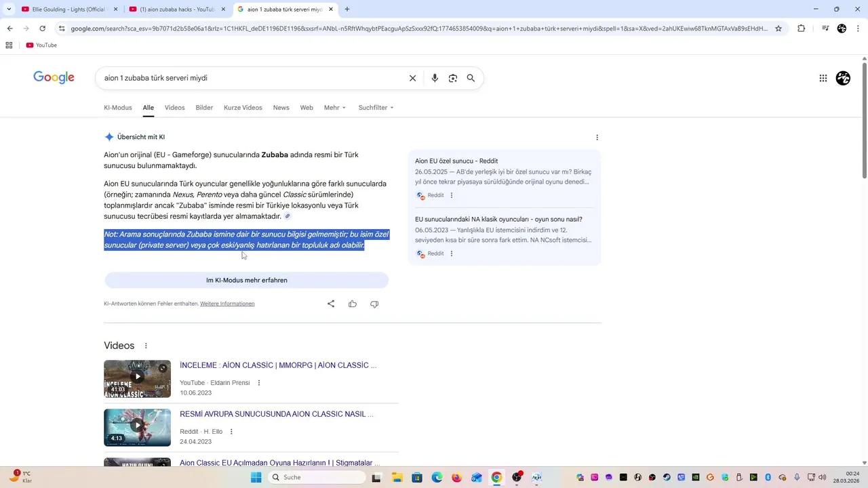Screen dimensions: 868x488
Task: Open the YouTube bookmark in bookmarks bar
Action: point(41,45)
